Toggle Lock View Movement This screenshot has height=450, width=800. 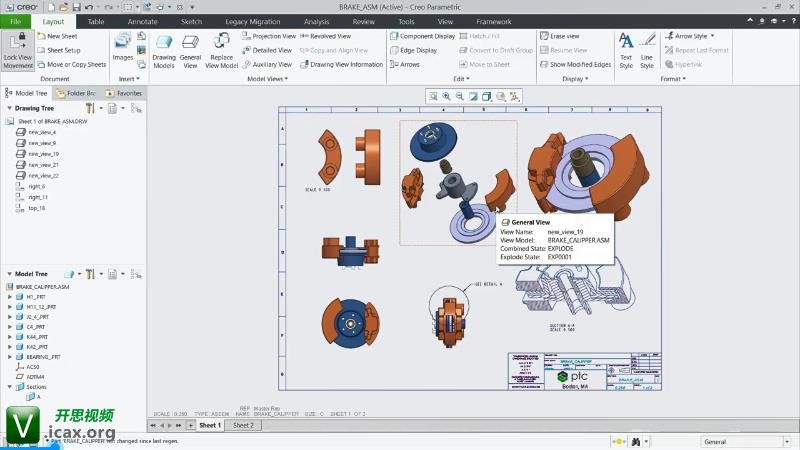click(17, 50)
